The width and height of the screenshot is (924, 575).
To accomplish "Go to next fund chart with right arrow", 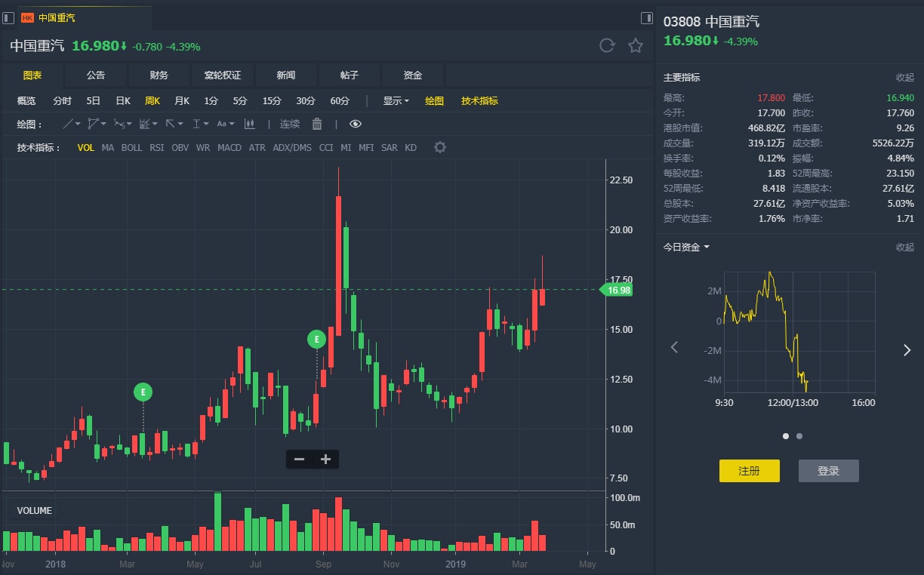I will click(907, 349).
